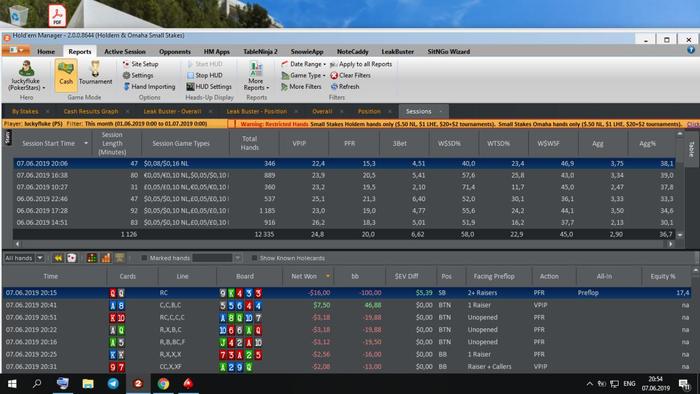This screenshot has height=394, width=700.
Task: Open File Explorer from the taskbar
Action: 88,383
